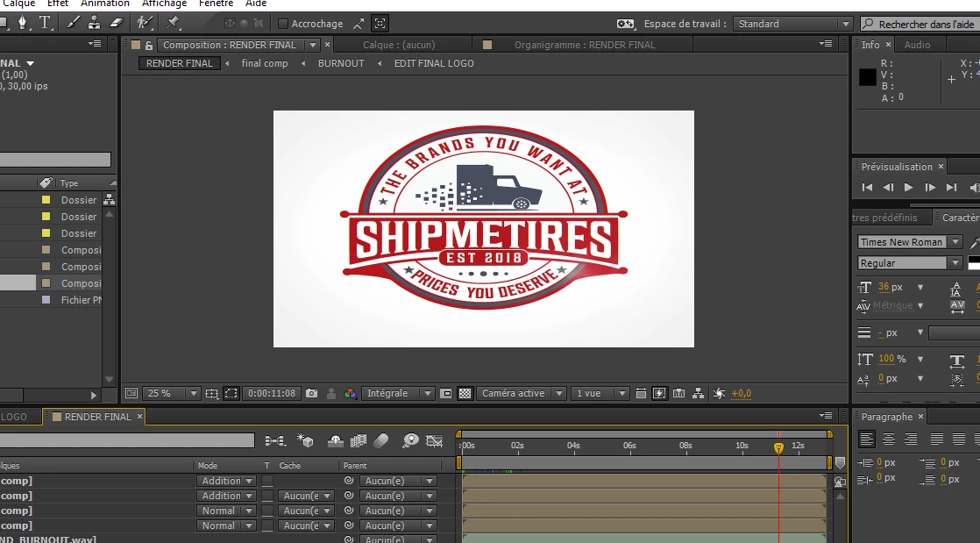Screen dimensions: 980x543
Task: Open the composition flowchart icon in viewer
Action: pos(698,394)
